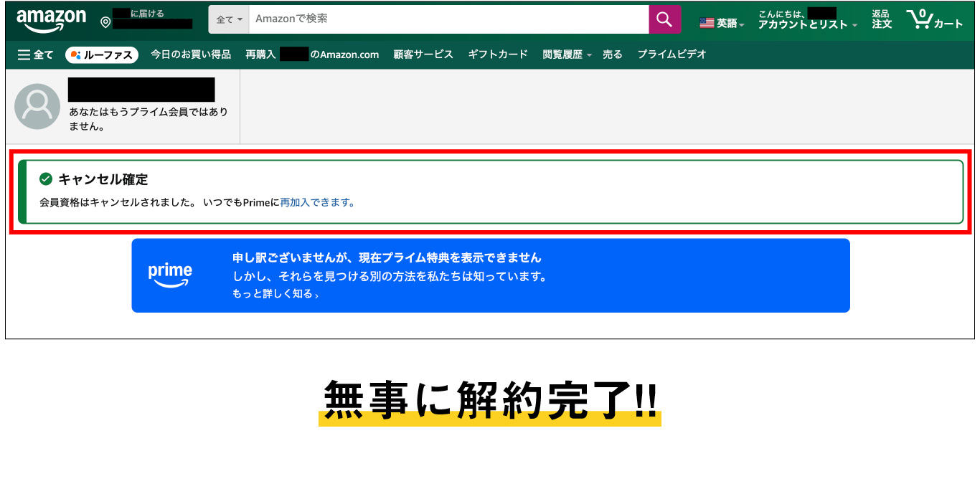Click the delivery location pin icon
This screenshot has height=489, width=980.
point(105,23)
